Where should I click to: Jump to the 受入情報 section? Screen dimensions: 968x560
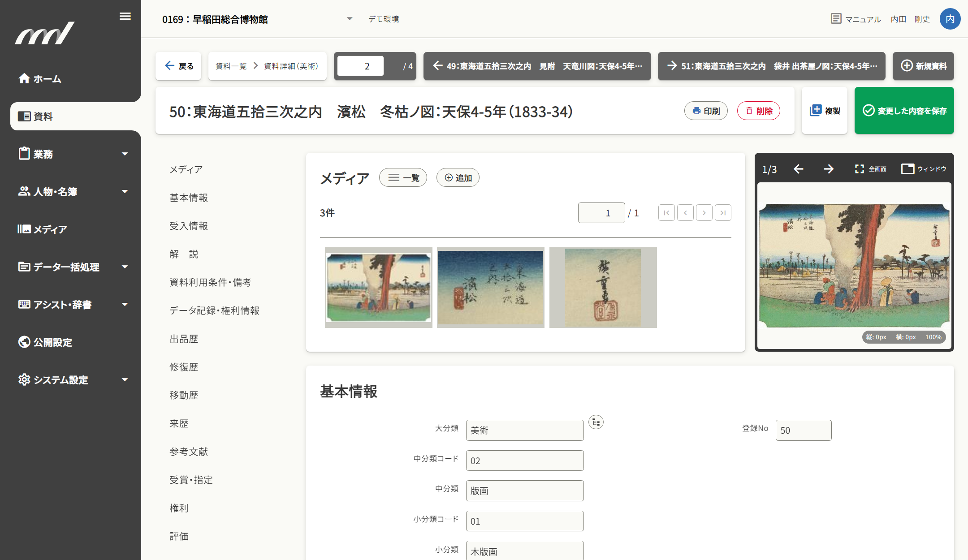click(x=189, y=226)
